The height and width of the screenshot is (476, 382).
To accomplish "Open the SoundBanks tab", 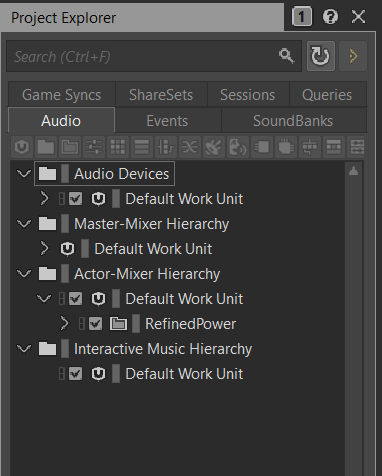I will click(x=293, y=120).
